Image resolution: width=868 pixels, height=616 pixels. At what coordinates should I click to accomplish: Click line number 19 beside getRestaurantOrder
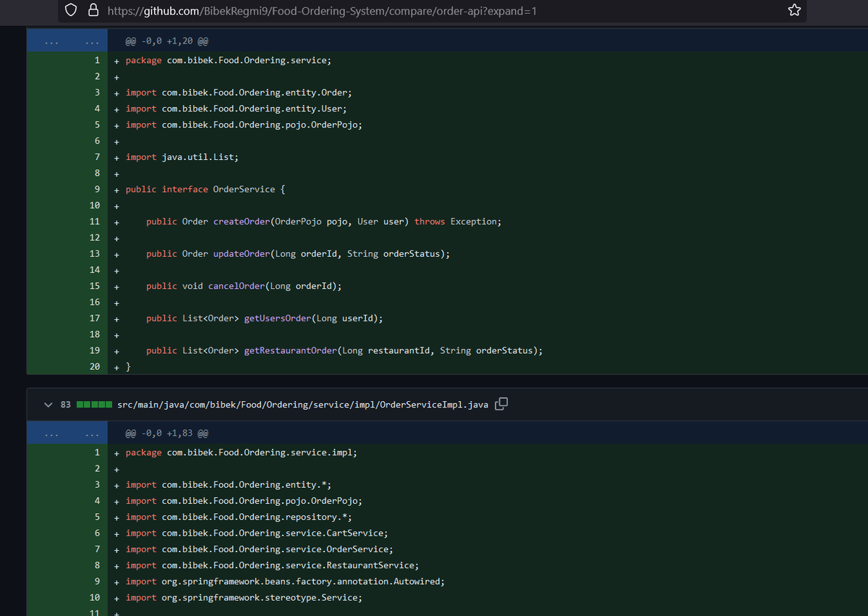(95, 350)
